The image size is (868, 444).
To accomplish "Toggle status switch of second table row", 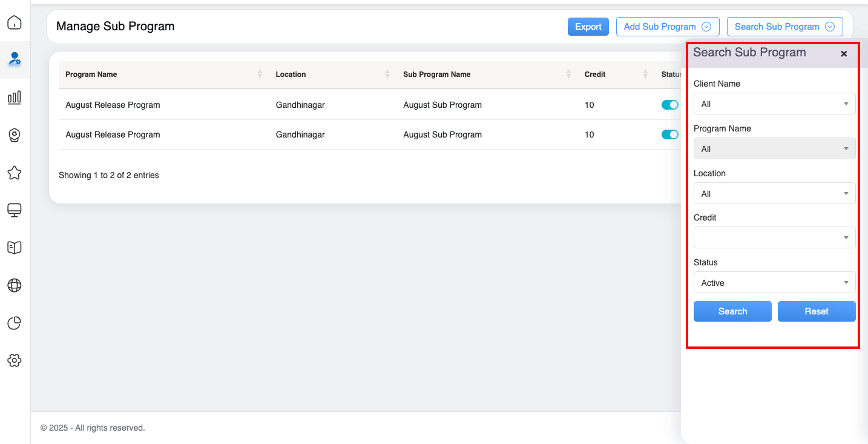I will 669,134.
